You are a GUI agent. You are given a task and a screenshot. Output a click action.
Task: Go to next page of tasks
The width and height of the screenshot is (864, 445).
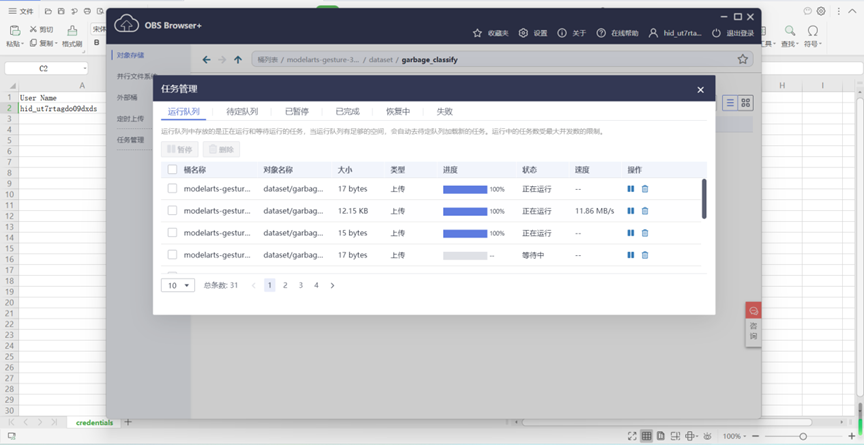(x=332, y=285)
